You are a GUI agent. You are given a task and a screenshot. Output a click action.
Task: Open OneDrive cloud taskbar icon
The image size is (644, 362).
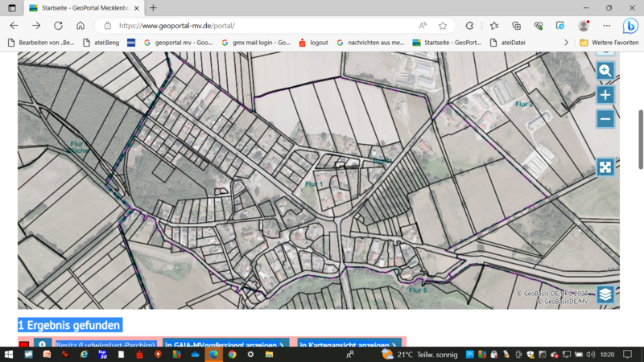pyautogui.click(x=196, y=355)
